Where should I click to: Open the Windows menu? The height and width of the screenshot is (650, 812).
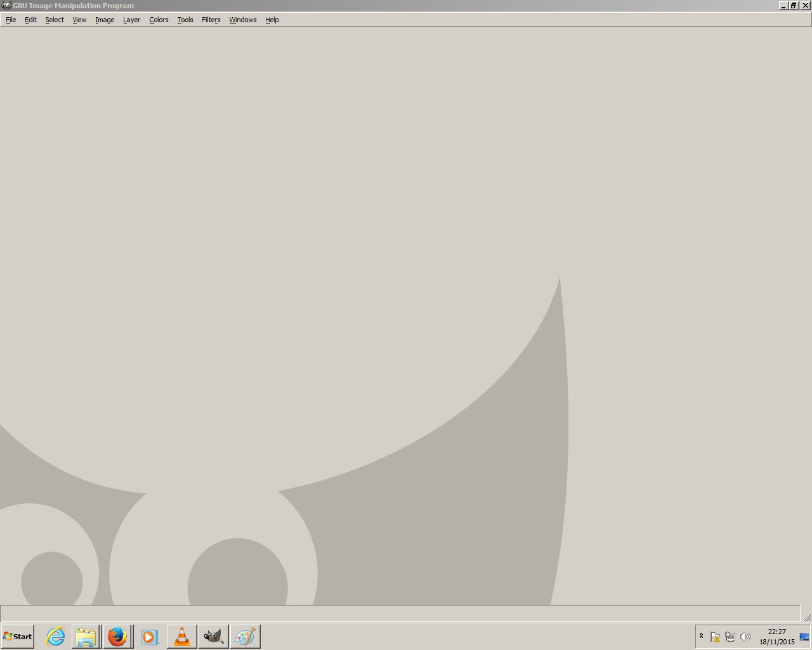243,20
